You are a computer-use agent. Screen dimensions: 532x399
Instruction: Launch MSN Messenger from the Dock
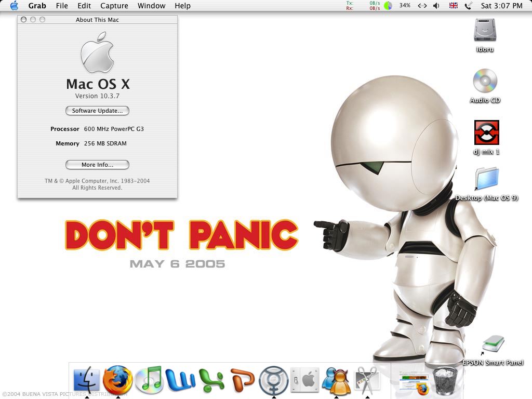(x=336, y=380)
